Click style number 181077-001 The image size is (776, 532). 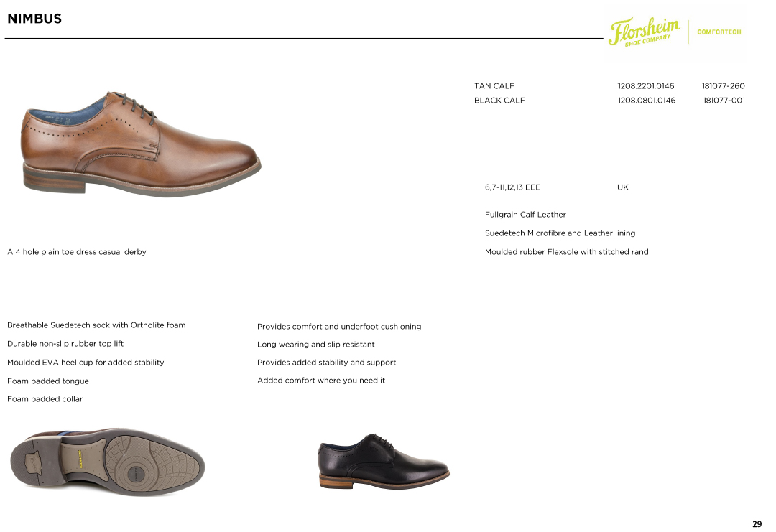click(x=724, y=101)
